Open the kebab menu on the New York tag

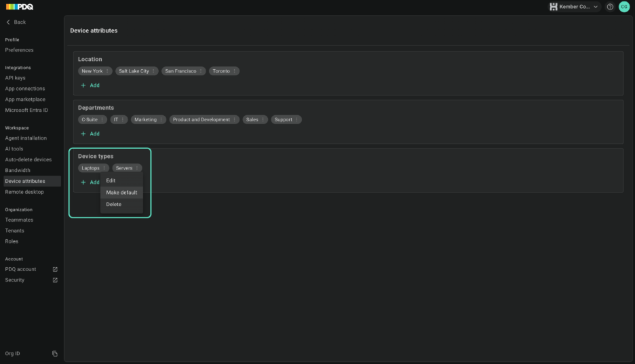[x=107, y=71]
